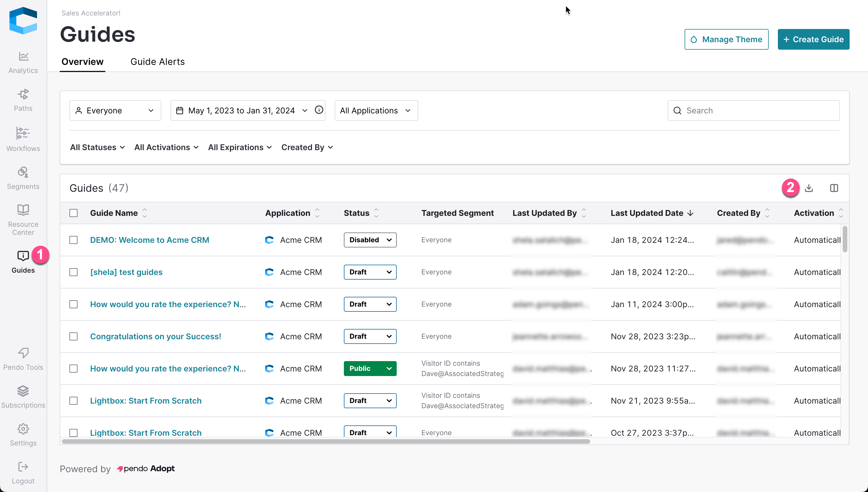Open the Created By filter dropdown

[x=307, y=147]
